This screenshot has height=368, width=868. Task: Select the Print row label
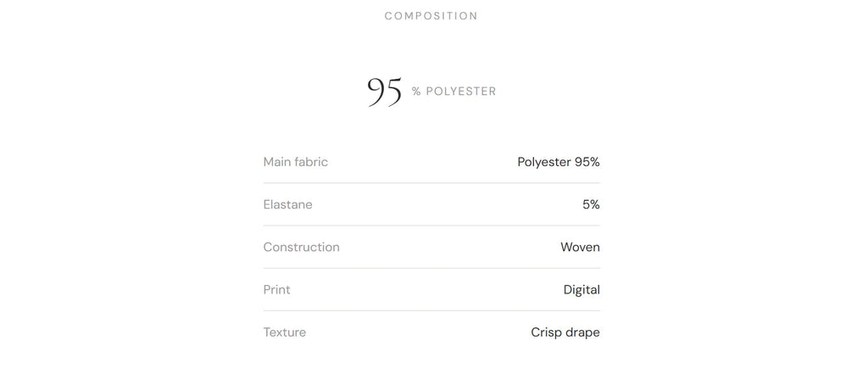[277, 290]
